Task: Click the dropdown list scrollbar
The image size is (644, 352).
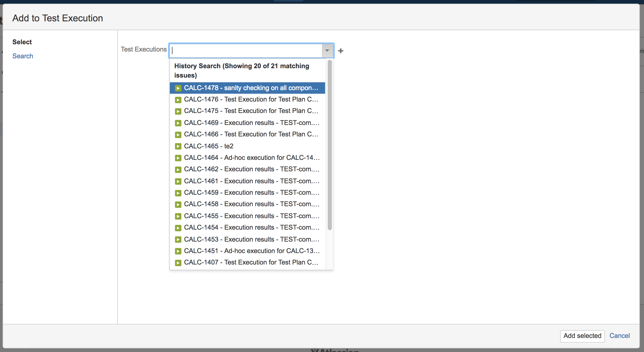Action: pos(330,145)
